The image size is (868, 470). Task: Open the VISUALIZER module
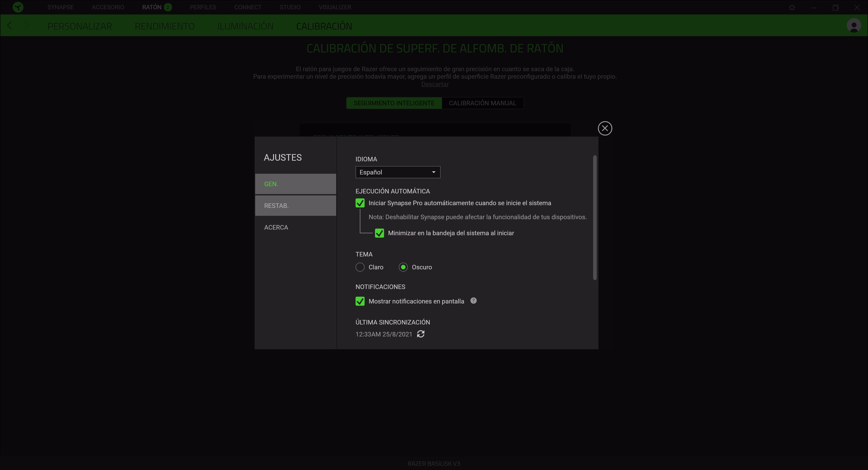(335, 7)
